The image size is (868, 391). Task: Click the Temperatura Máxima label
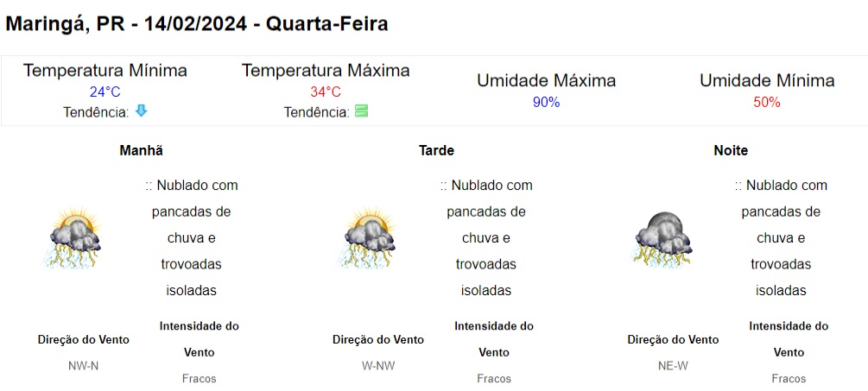[x=326, y=71]
